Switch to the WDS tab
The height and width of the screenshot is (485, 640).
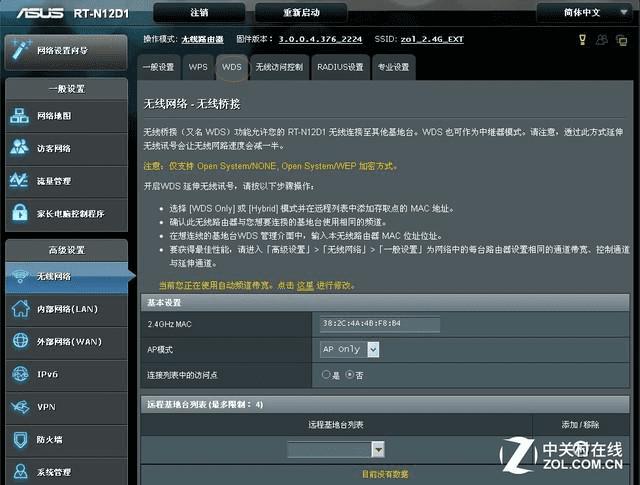pyautogui.click(x=232, y=67)
